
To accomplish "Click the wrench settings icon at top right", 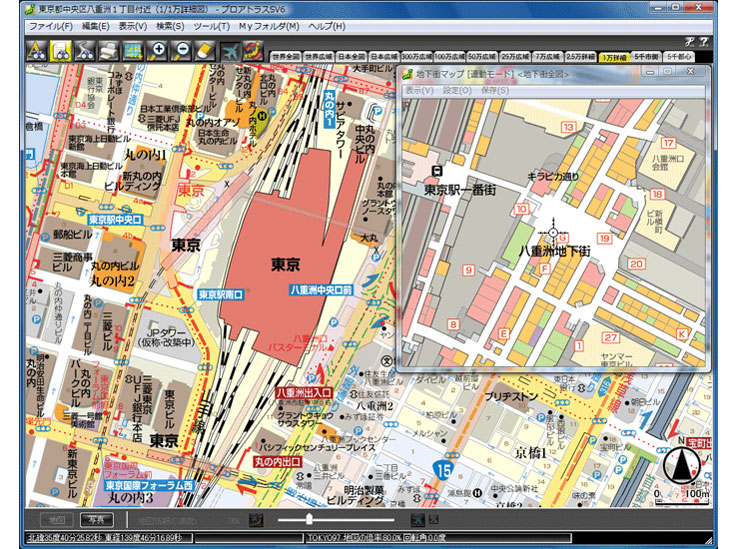I will pos(690,42).
